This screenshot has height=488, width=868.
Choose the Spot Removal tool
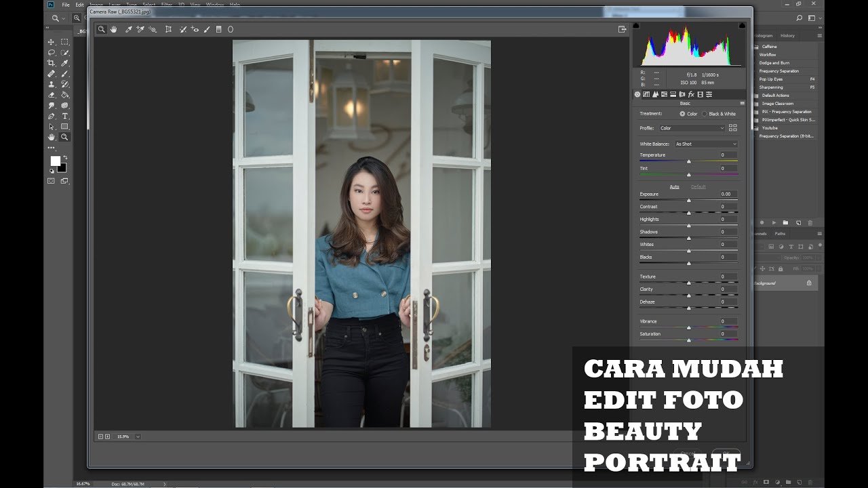(183, 29)
